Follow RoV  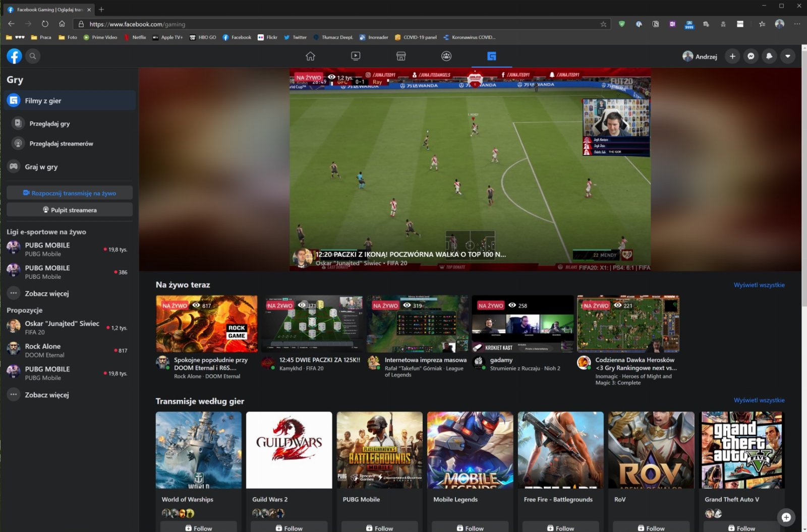[x=651, y=527]
